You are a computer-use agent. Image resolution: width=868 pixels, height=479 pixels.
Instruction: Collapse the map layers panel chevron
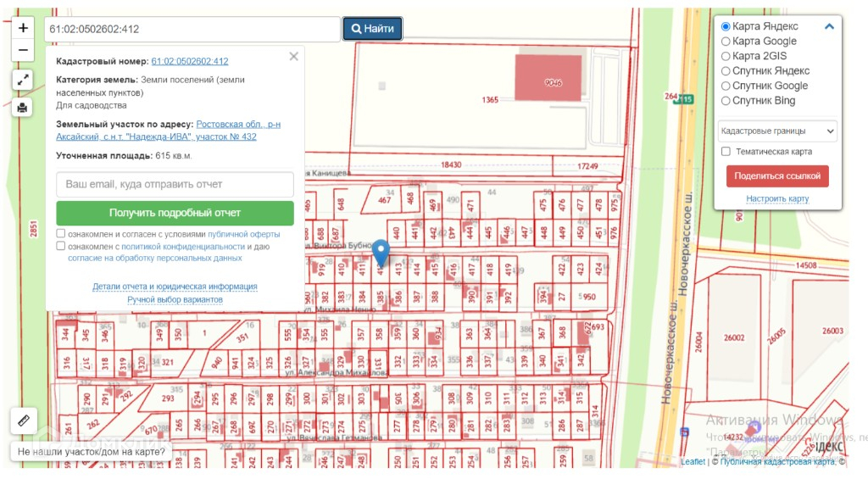pos(829,26)
